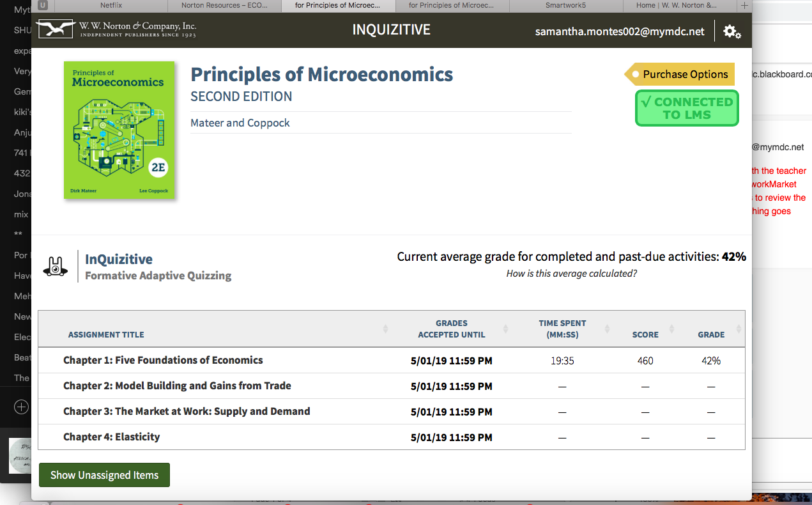This screenshot has width=812, height=505.
Task: Sort by Grade column arrows
Action: click(x=739, y=329)
